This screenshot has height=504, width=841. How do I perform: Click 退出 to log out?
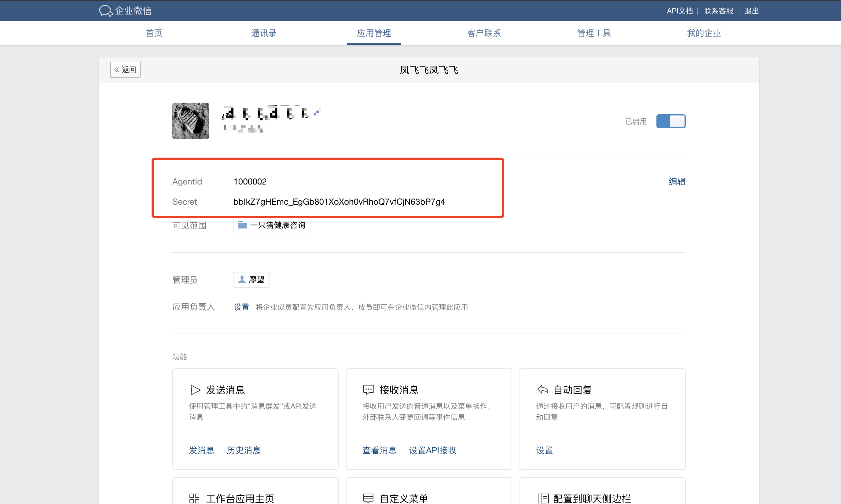click(751, 11)
